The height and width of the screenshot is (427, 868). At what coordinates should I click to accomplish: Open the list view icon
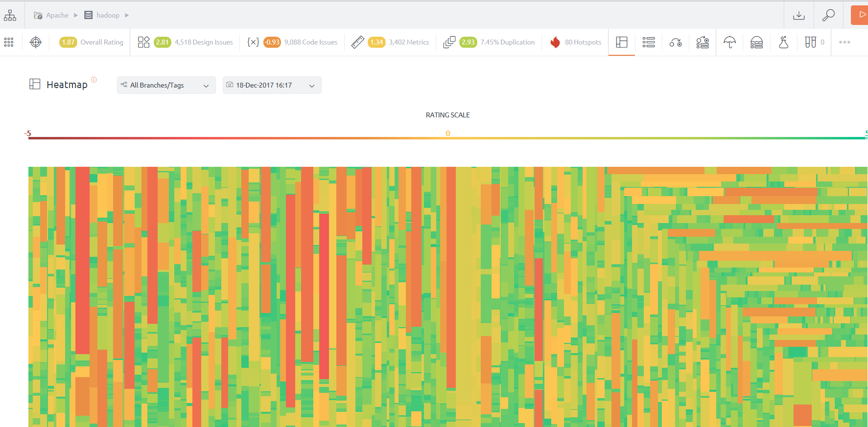click(x=649, y=43)
